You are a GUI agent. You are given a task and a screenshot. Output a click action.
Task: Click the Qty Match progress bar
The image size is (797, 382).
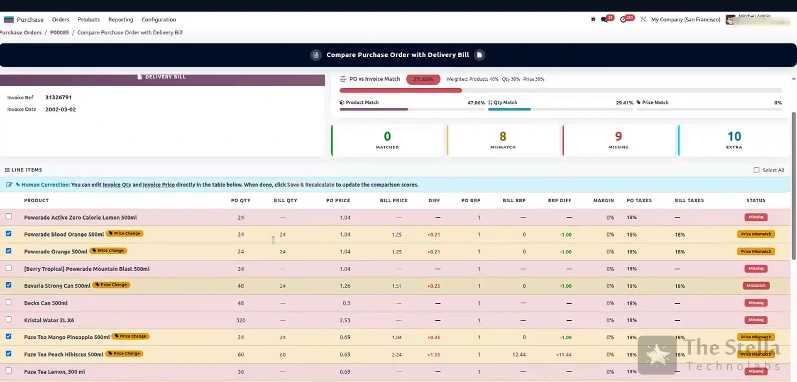pos(561,109)
